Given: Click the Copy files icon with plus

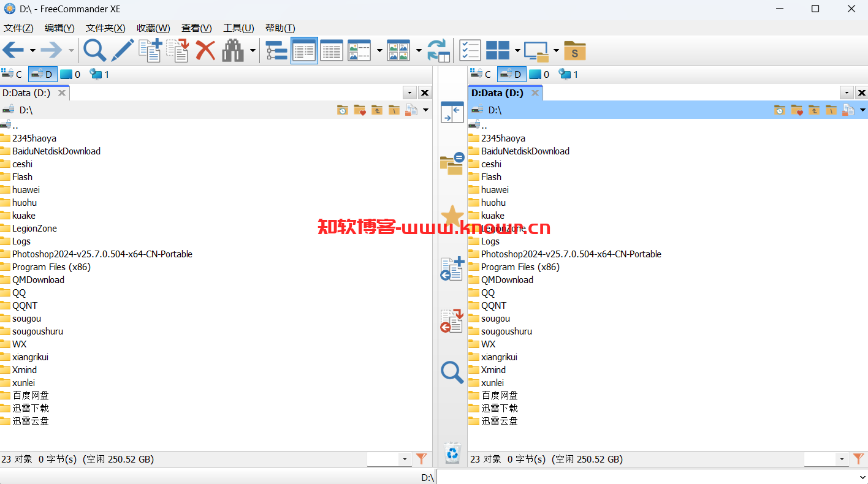Looking at the screenshot, I should pyautogui.click(x=150, y=50).
